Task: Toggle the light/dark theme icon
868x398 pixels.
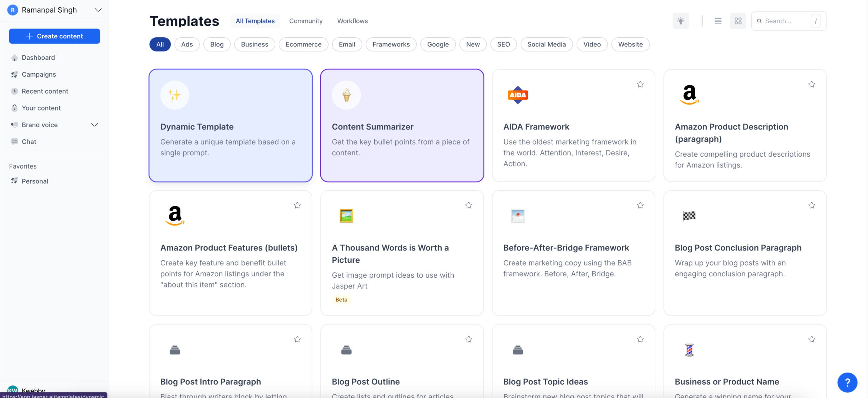Action: tap(680, 21)
